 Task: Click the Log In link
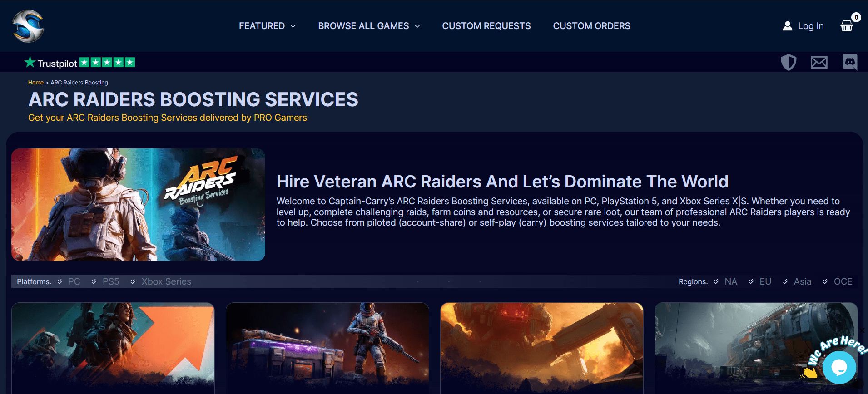click(x=810, y=26)
